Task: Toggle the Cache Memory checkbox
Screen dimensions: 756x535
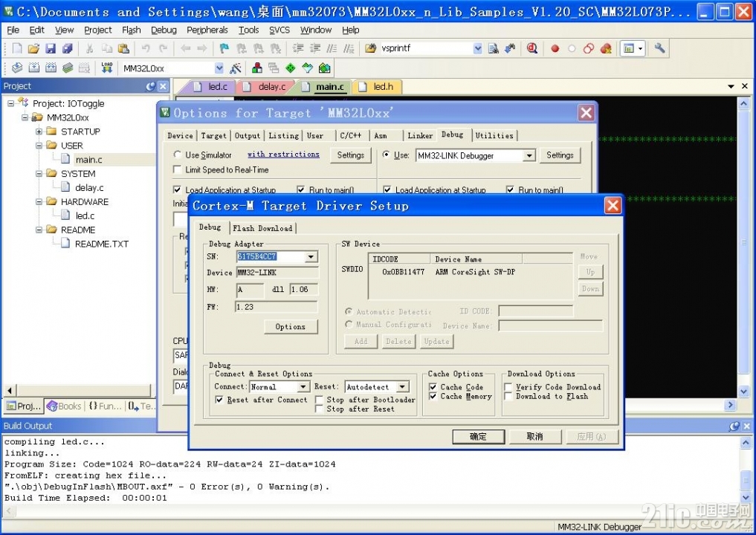Action: [x=433, y=396]
